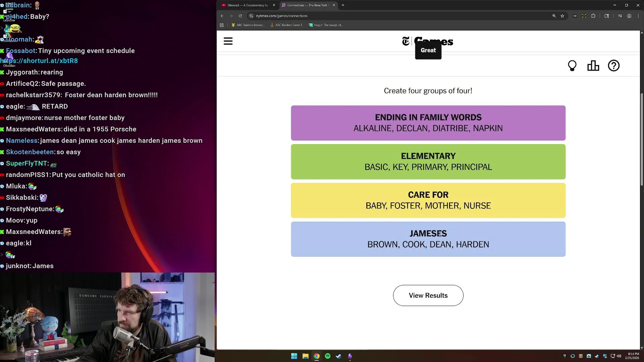Switch to the Silenced documentary tab
The image size is (644, 362).
248,5
